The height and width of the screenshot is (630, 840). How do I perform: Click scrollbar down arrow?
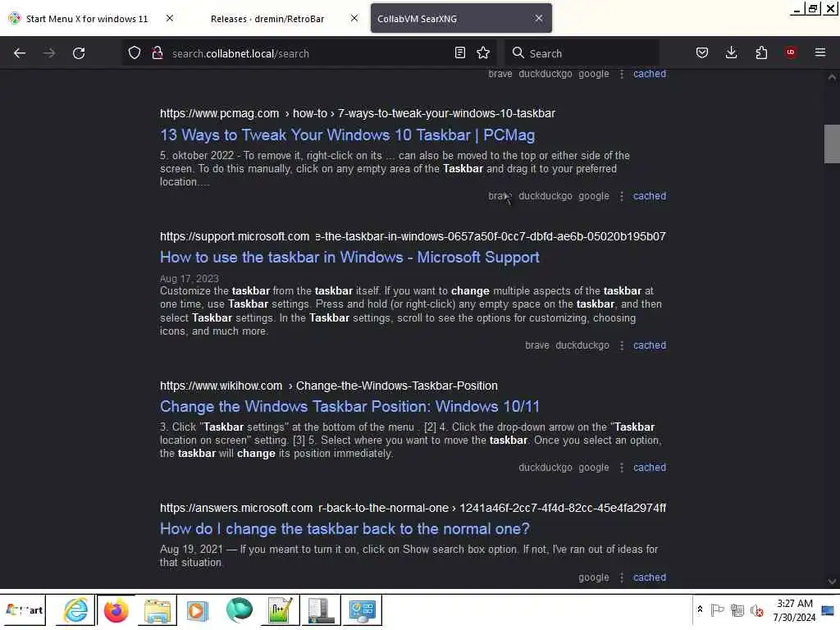click(x=832, y=582)
